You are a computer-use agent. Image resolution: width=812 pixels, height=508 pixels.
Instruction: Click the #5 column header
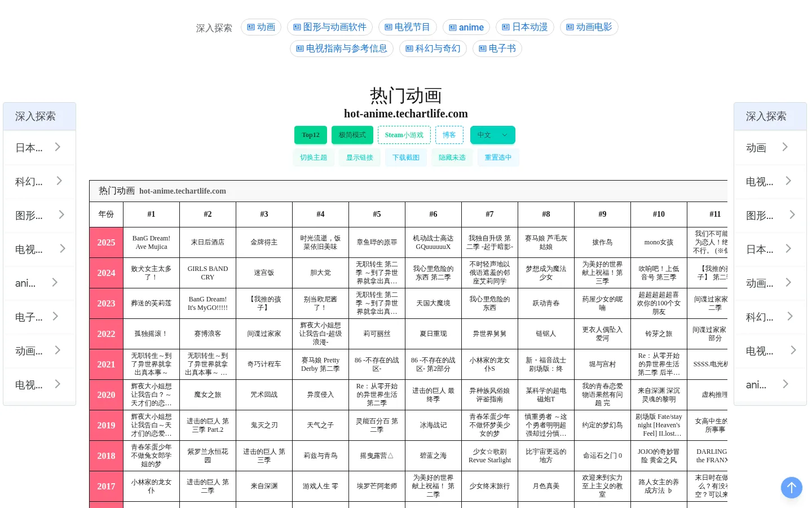click(377, 214)
